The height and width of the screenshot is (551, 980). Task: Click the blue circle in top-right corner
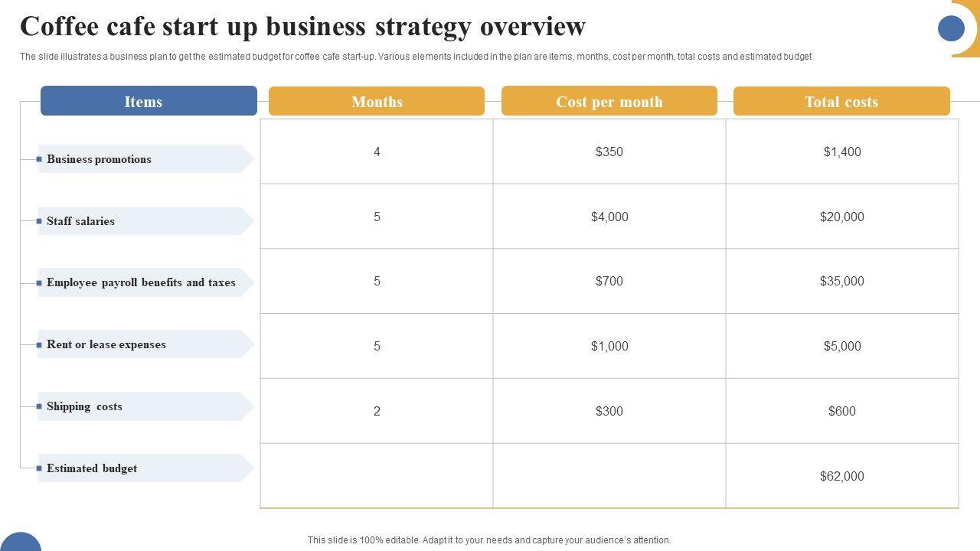[x=951, y=28]
